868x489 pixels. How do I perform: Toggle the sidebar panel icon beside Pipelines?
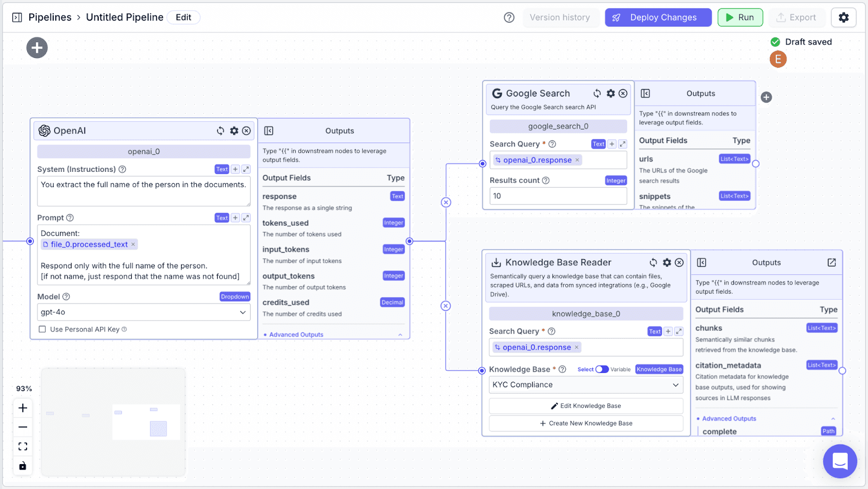coord(17,17)
